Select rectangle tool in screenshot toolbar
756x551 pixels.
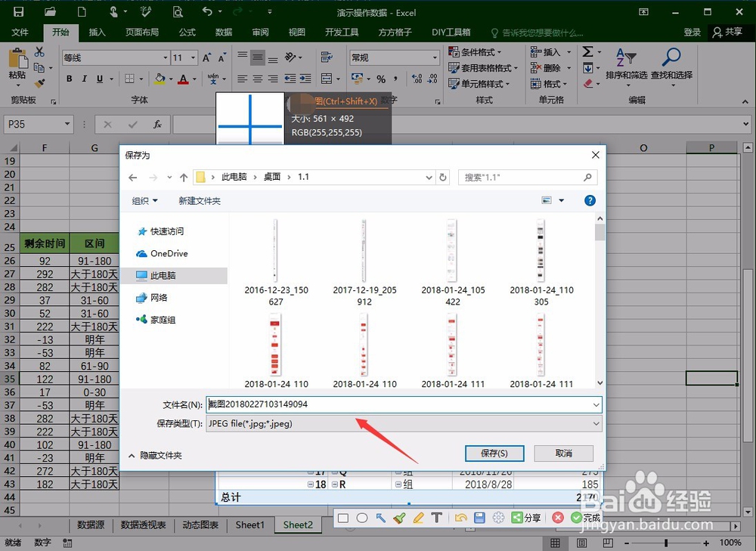(343, 518)
